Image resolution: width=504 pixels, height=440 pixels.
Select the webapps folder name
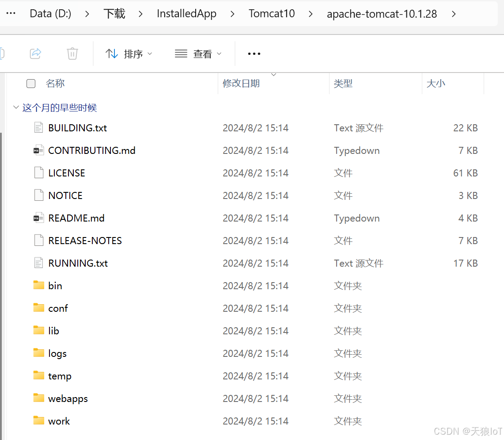pyautogui.click(x=68, y=398)
